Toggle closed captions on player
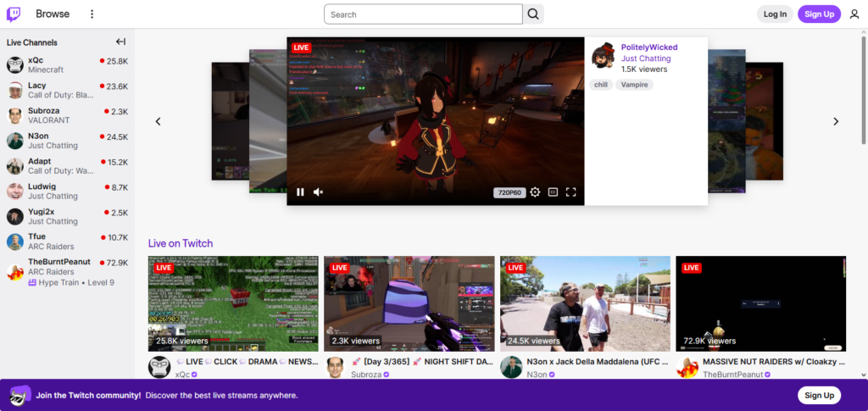The width and height of the screenshot is (868, 411). (553, 192)
